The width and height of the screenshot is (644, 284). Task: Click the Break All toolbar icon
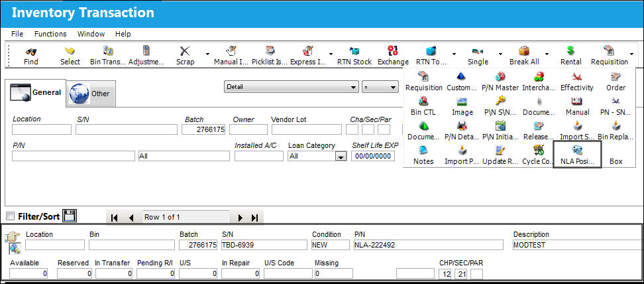(x=523, y=51)
